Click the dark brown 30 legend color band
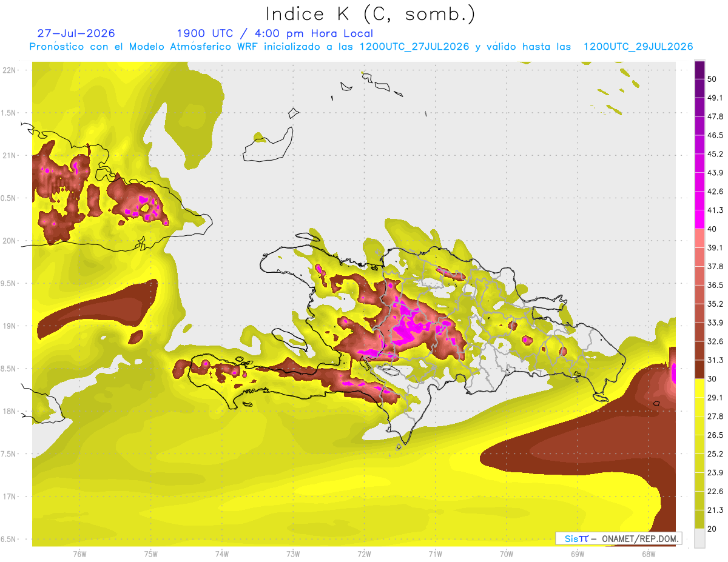Screen dimensions: 728x562 tap(699, 370)
